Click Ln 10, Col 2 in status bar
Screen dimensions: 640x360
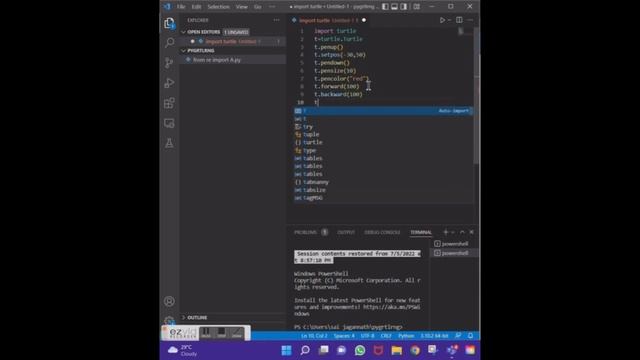[x=314, y=336]
